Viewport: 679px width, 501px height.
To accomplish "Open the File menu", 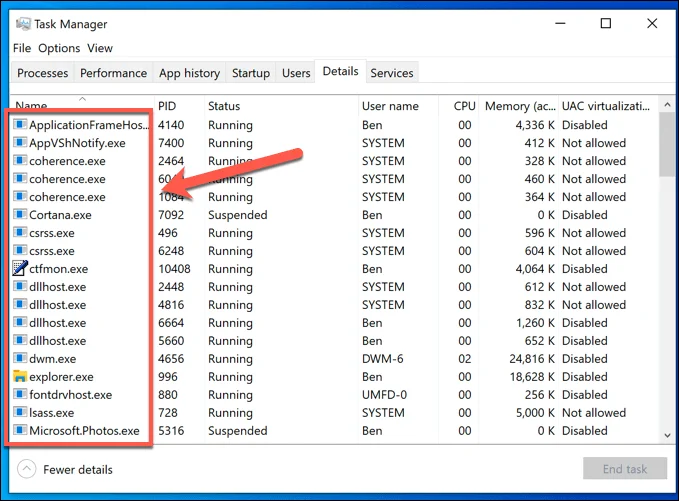I will coord(22,48).
